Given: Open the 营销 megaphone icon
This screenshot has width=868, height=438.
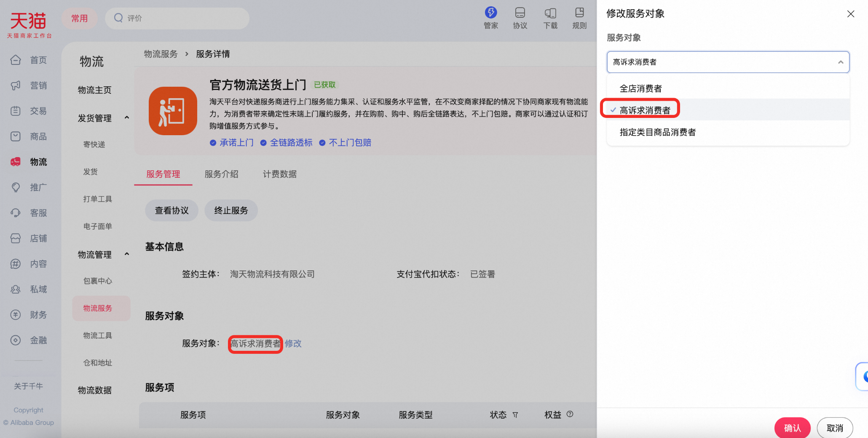Looking at the screenshot, I should (x=16, y=85).
